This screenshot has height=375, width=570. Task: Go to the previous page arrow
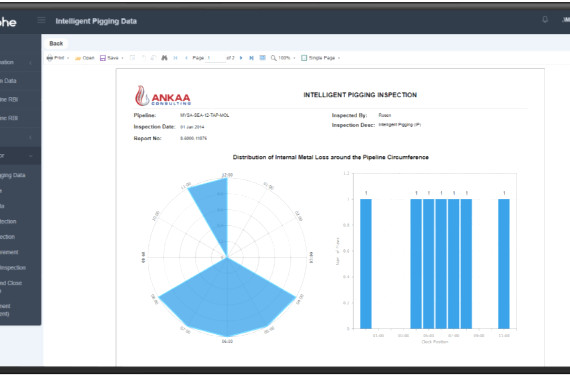pyautogui.click(x=186, y=58)
